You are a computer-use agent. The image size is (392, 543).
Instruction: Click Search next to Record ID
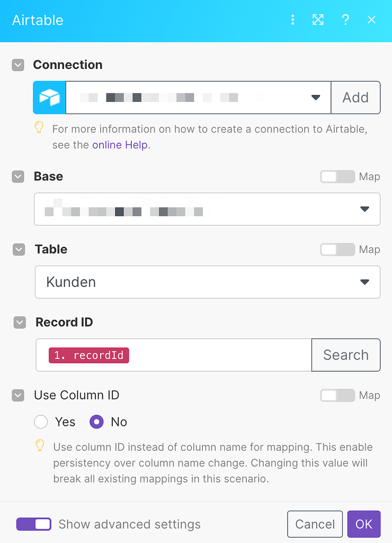coord(345,355)
